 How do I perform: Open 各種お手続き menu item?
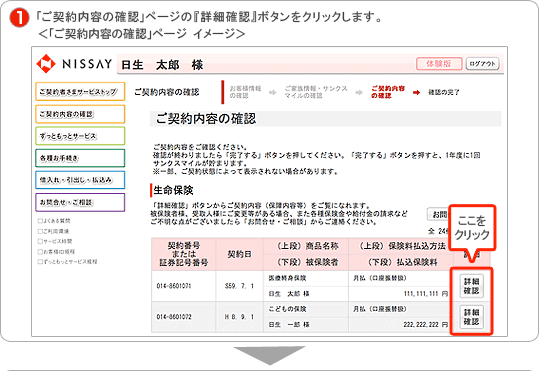coord(80,158)
